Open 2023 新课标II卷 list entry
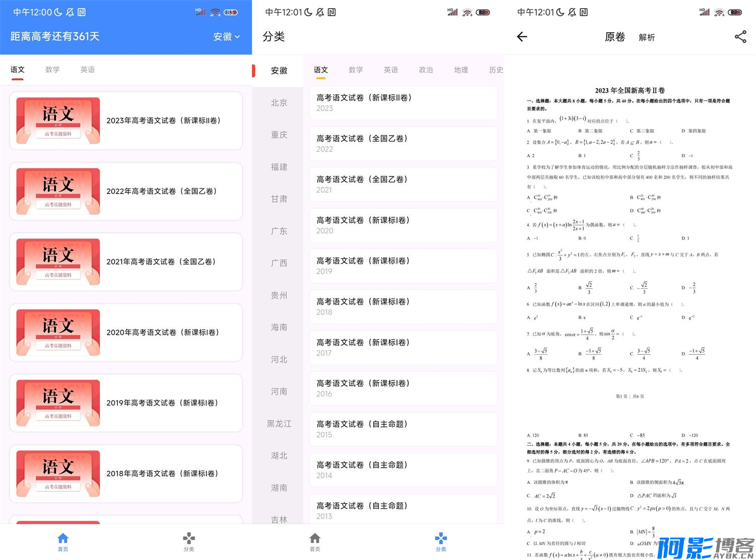This screenshot has height=560, width=756. pos(403,103)
